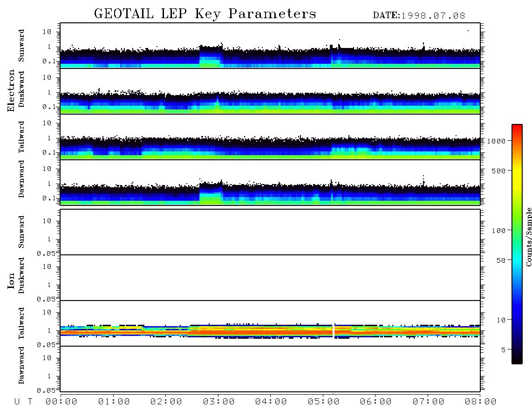
Task: Click the "01:00" time tick label
Action: pyautogui.click(x=114, y=402)
